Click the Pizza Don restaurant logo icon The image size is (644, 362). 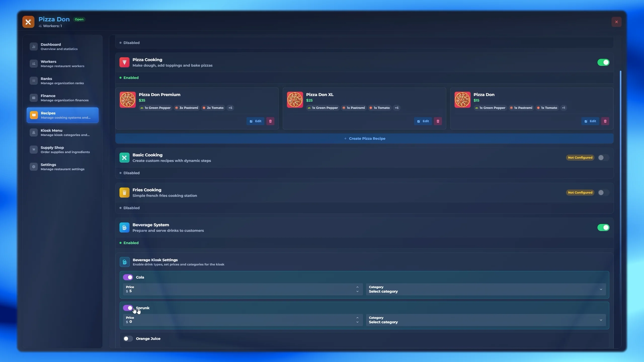[28, 22]
